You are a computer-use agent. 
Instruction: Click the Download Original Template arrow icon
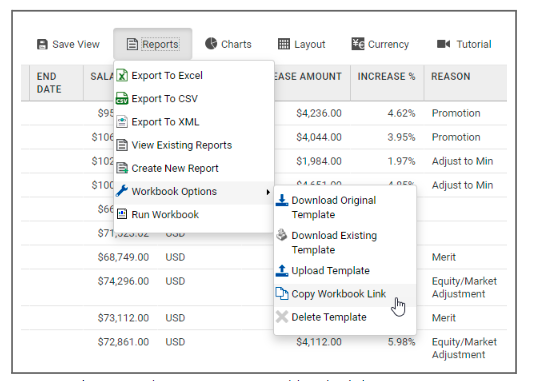[282, 200]
